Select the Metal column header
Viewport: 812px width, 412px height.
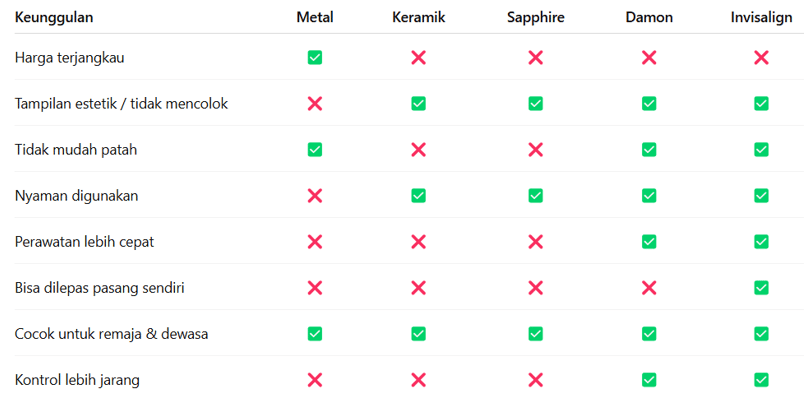(x=315, y=17)
